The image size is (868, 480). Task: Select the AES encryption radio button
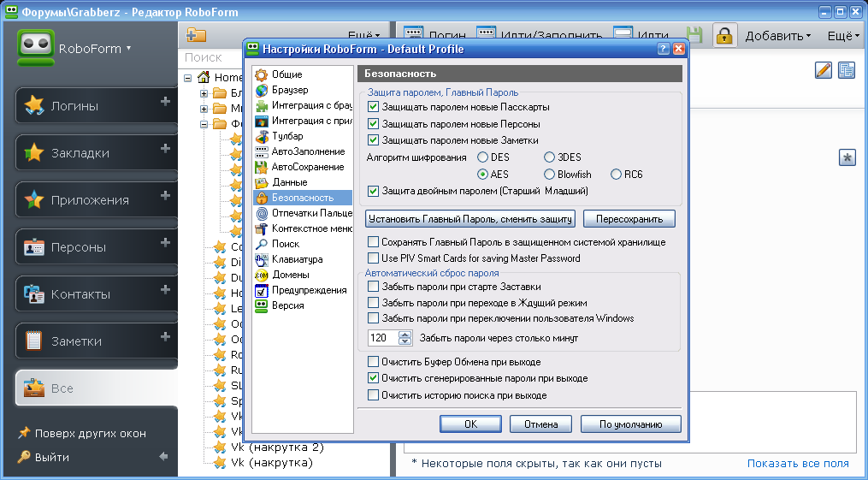482,175
